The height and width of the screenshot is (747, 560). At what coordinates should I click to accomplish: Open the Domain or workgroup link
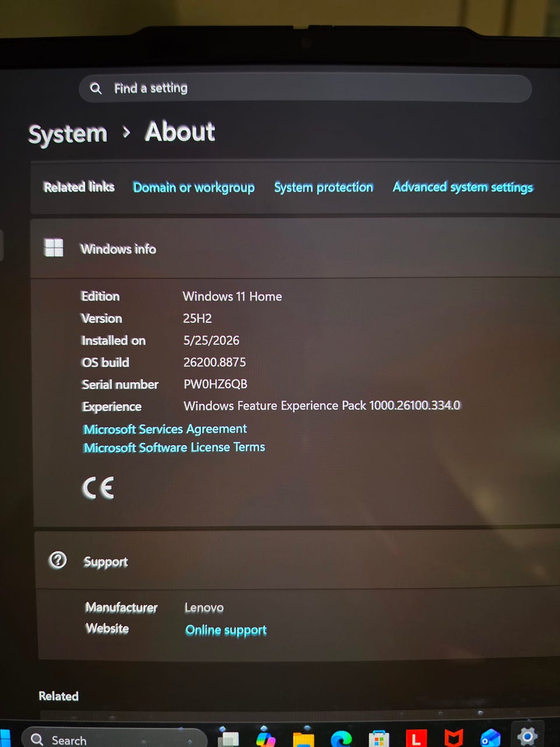[194, 187]
